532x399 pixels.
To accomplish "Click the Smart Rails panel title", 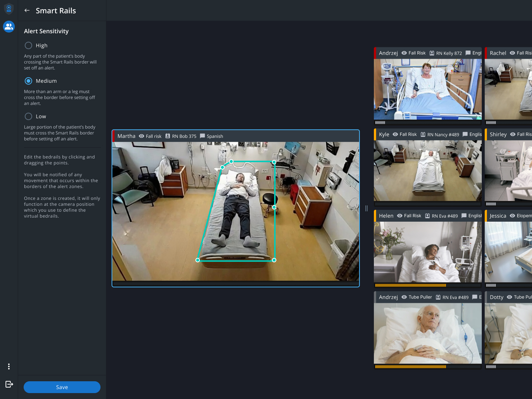I will pyautogui.click(x=56, y=11).
